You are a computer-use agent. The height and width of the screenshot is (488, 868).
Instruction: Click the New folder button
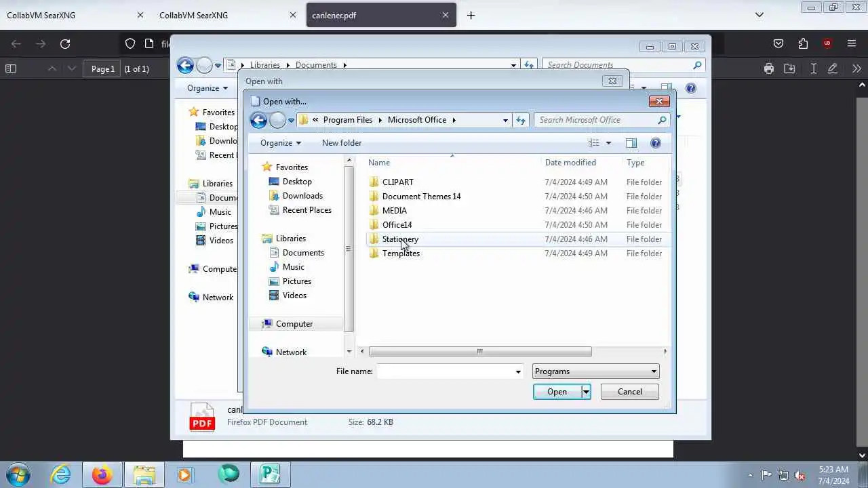[x=342, y=143]
